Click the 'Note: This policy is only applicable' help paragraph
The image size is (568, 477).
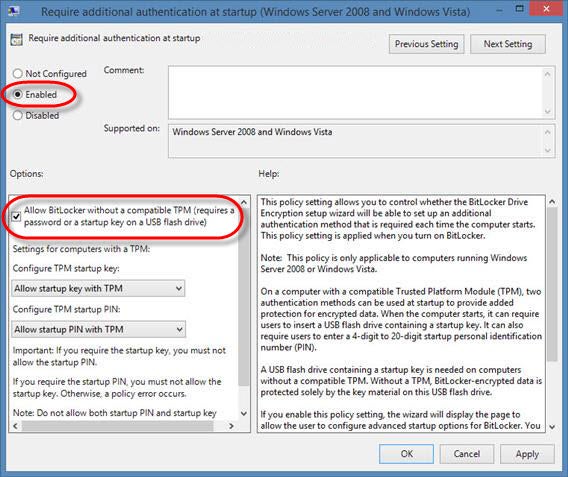(394, 263)
